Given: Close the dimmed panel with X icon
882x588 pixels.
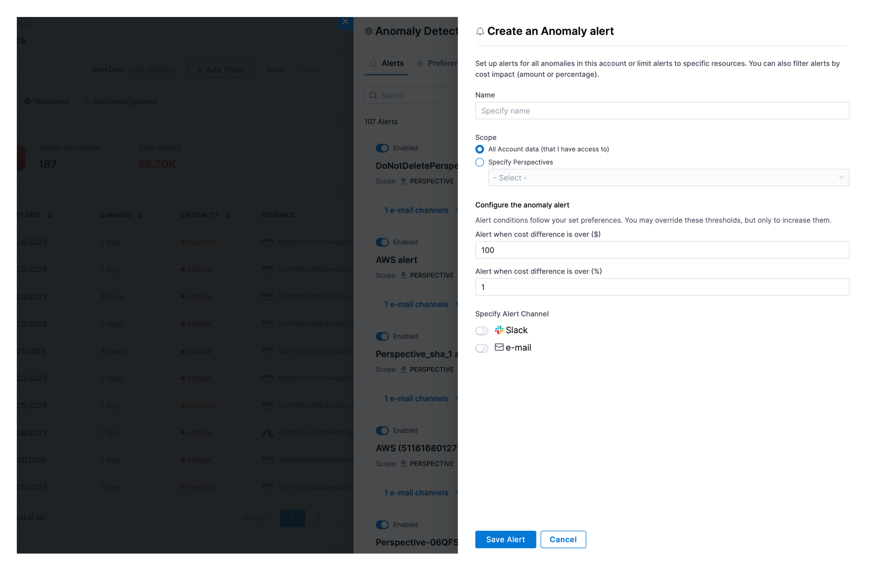Looking at the screenshot, I should click(345, 21).
